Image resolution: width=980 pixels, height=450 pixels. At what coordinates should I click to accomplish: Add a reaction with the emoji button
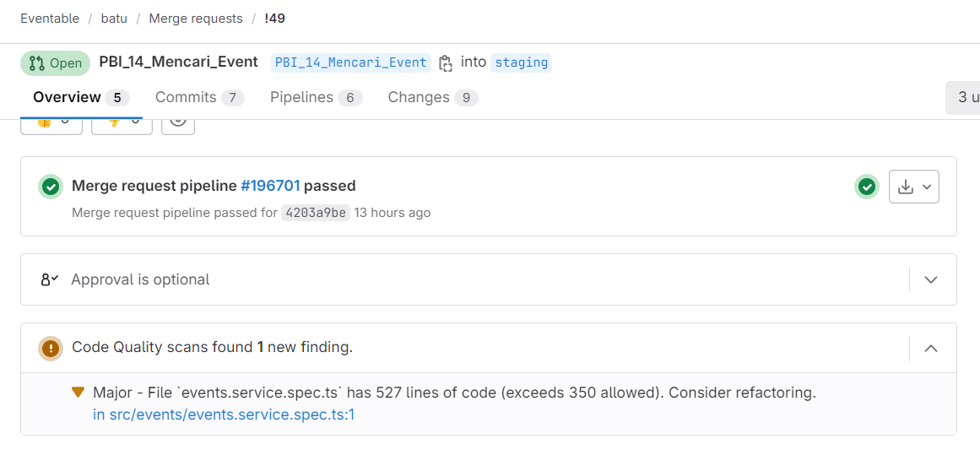178,123
